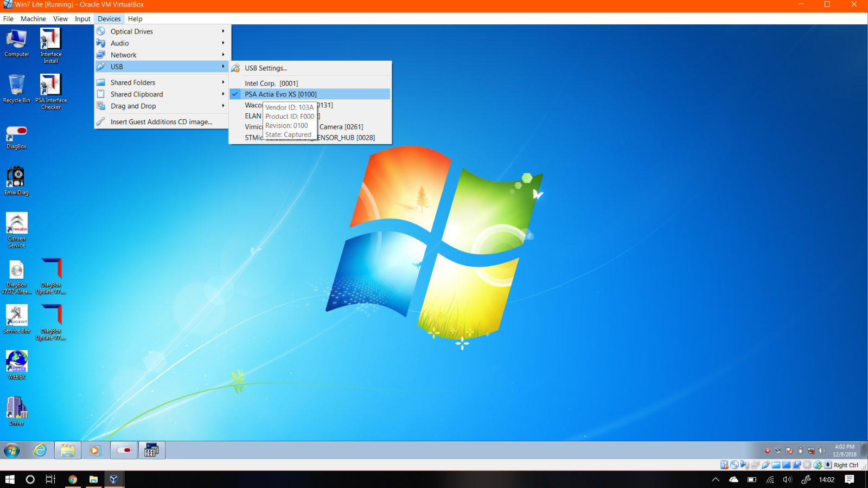The image size is (868, 488).
Task: Click the host taskbar clock showing 14:02
Action: (827, 479)
